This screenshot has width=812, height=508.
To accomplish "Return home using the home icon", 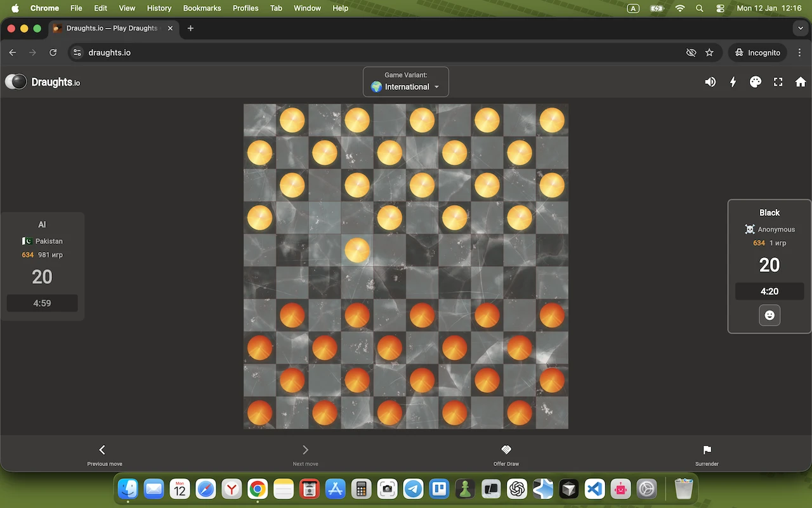I will coord(800,81).
